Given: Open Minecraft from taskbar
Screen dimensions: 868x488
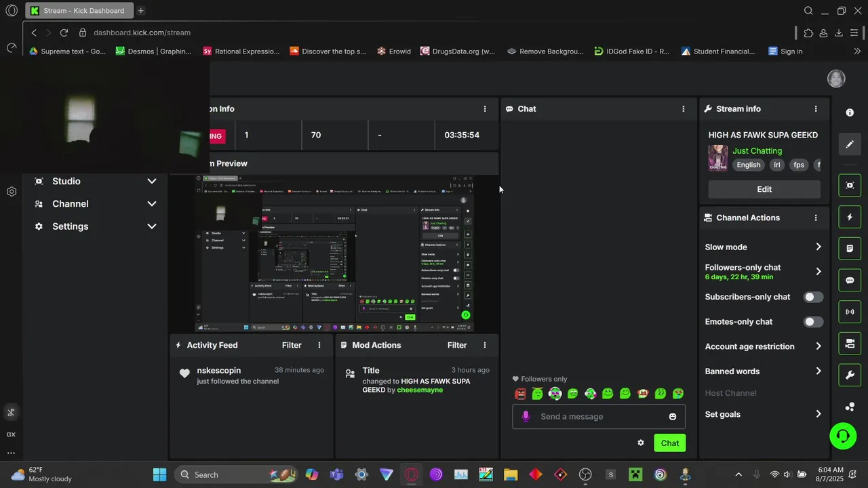Looking at the screenshot, I should 635,474.
